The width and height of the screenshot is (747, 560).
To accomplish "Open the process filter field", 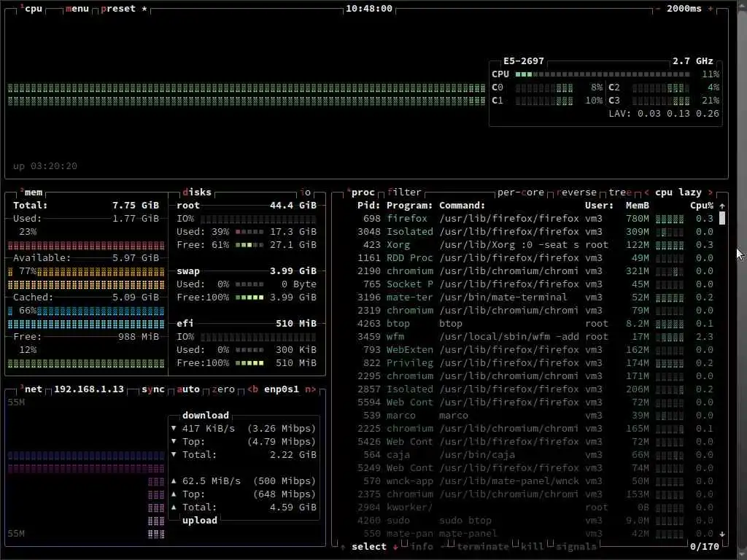I will [x=404, y=192].
